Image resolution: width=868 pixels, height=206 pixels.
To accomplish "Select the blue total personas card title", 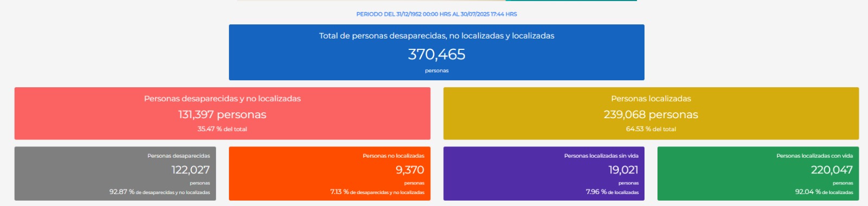I will pos(437,36).
